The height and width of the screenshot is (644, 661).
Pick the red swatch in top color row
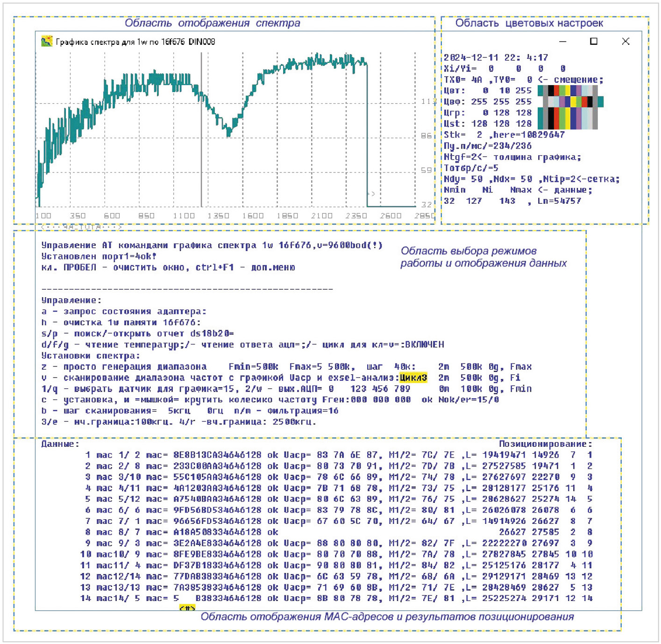[x=556, y=91]
